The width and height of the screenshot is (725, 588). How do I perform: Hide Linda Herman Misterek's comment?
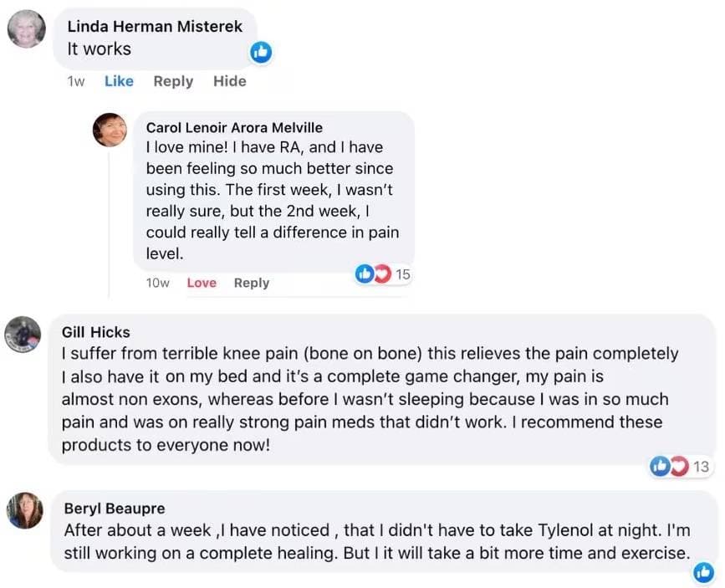pyautogui.click(x=229, y=81)
